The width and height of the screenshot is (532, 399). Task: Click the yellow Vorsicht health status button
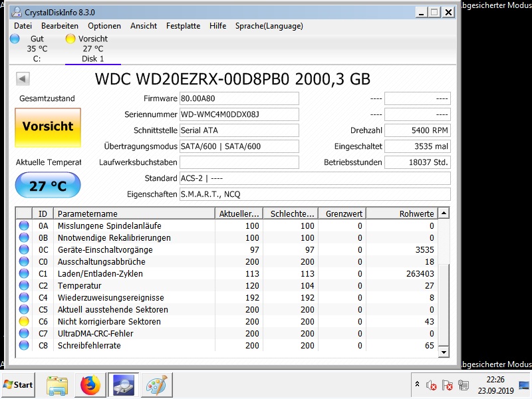(x=48, y=127)
